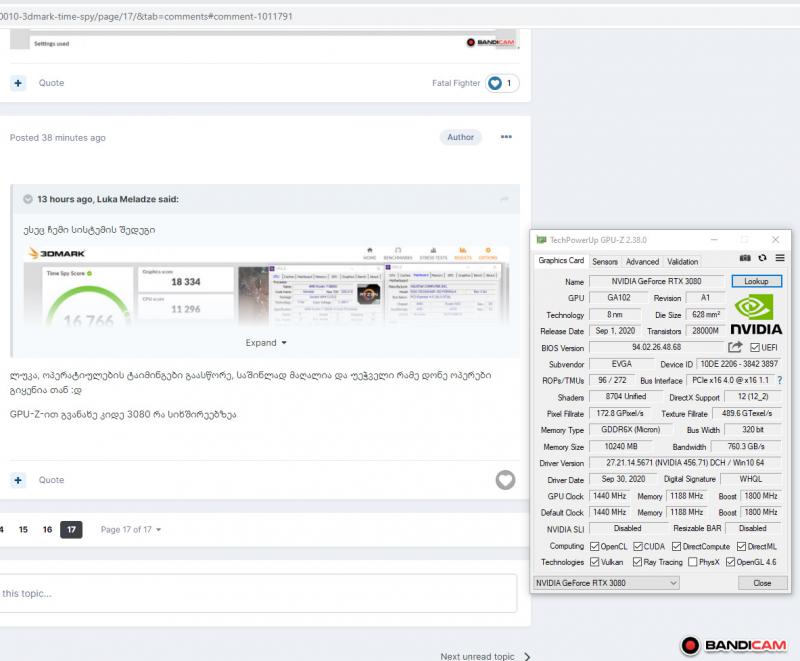Toggle the Ray Tracing checkbox

638,562
